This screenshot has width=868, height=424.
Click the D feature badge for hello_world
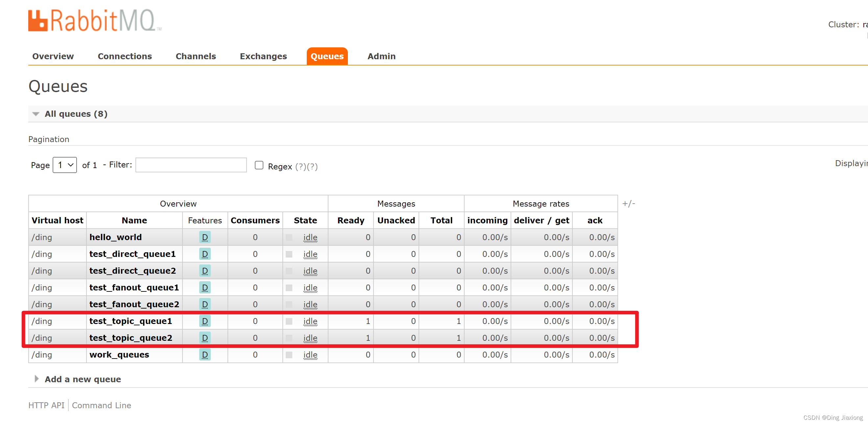(x=205, y=237)
